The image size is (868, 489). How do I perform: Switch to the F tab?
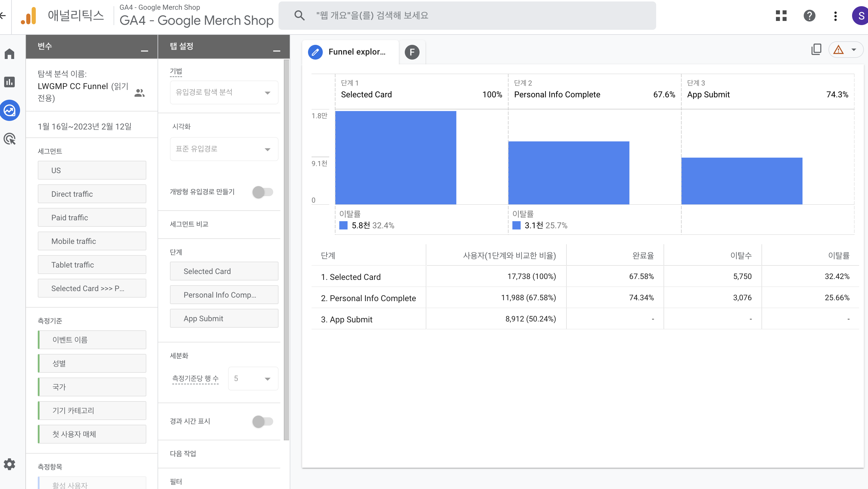(x=412, y=52)
